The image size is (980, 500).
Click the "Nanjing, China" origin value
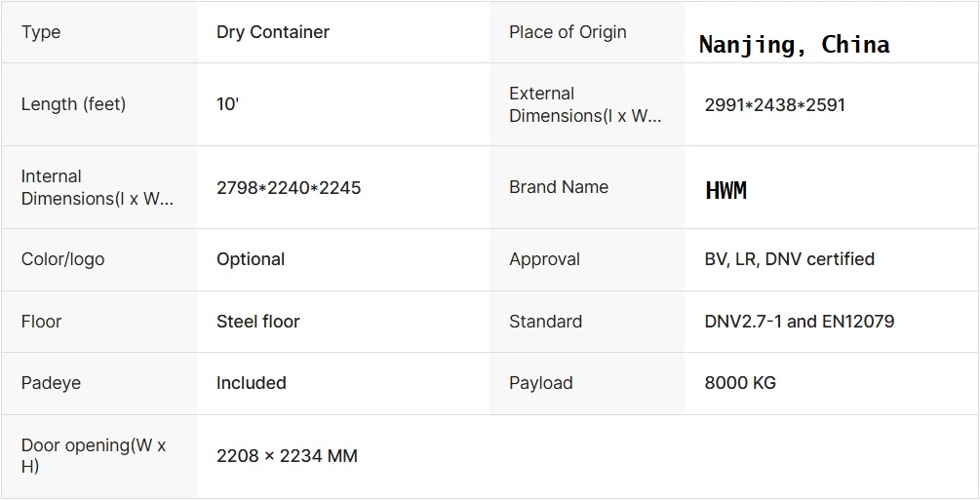(794, 45)
